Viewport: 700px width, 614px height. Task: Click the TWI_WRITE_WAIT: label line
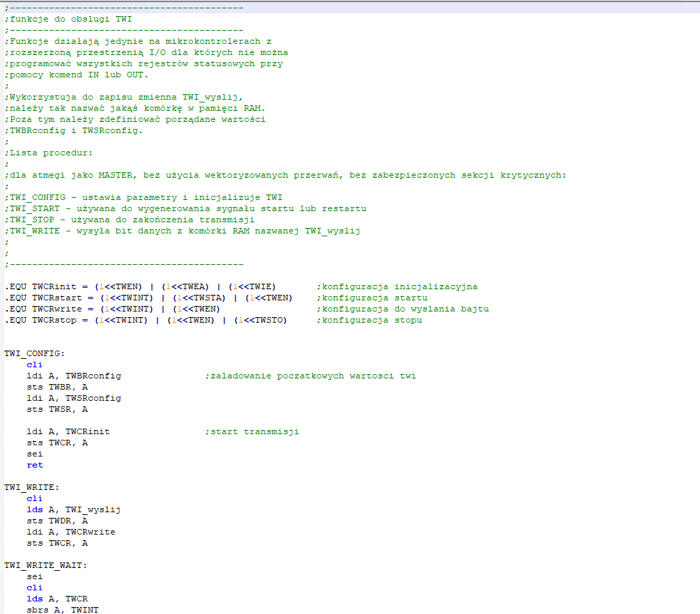[x=46, y=565]
